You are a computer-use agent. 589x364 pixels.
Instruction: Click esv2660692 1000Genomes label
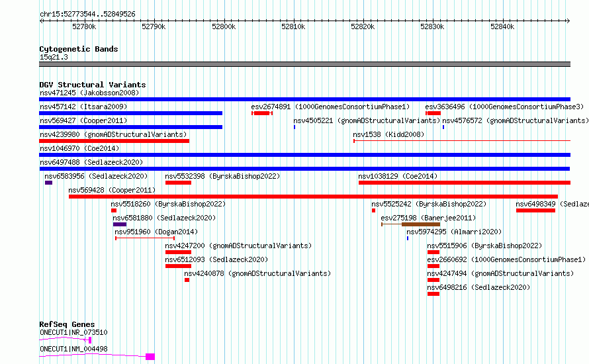506,259
